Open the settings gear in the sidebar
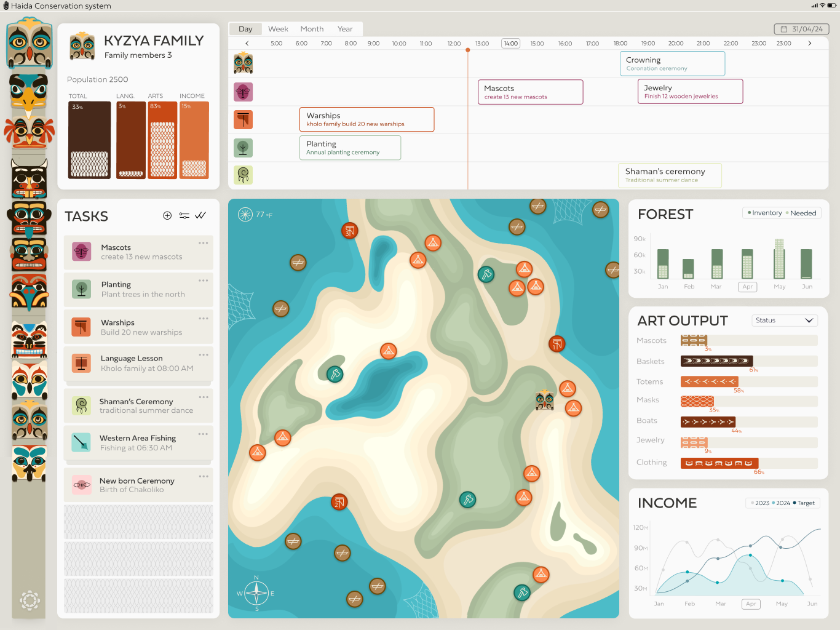This screenshot has width=840, height=630. pyautogui.click(x=30, y=600)
